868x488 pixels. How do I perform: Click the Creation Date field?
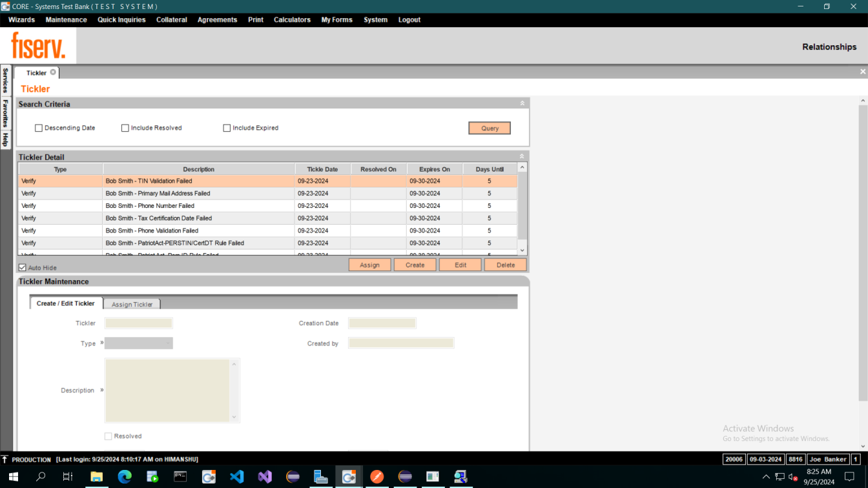[382, 323]
